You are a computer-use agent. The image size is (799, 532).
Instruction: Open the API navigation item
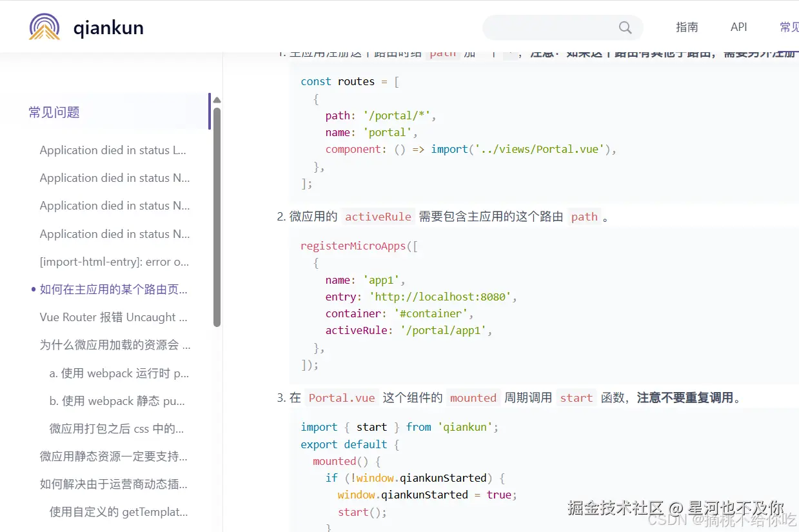(x=739, y=27)
